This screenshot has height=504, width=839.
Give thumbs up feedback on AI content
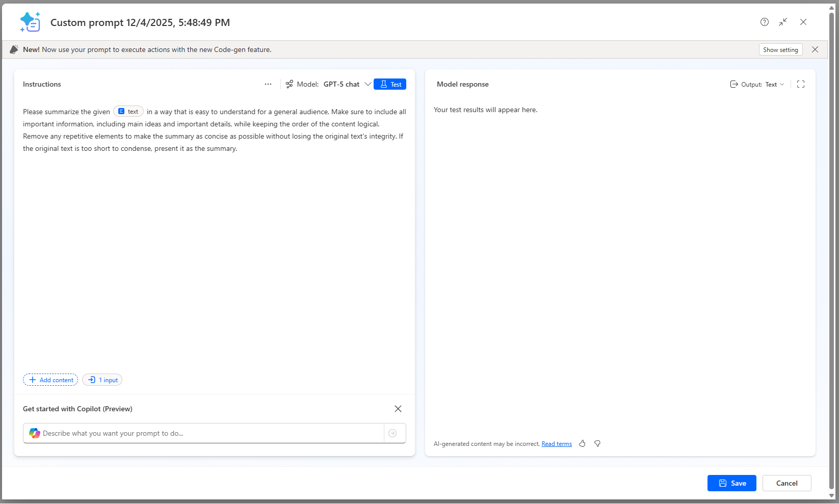coord(582,444)
